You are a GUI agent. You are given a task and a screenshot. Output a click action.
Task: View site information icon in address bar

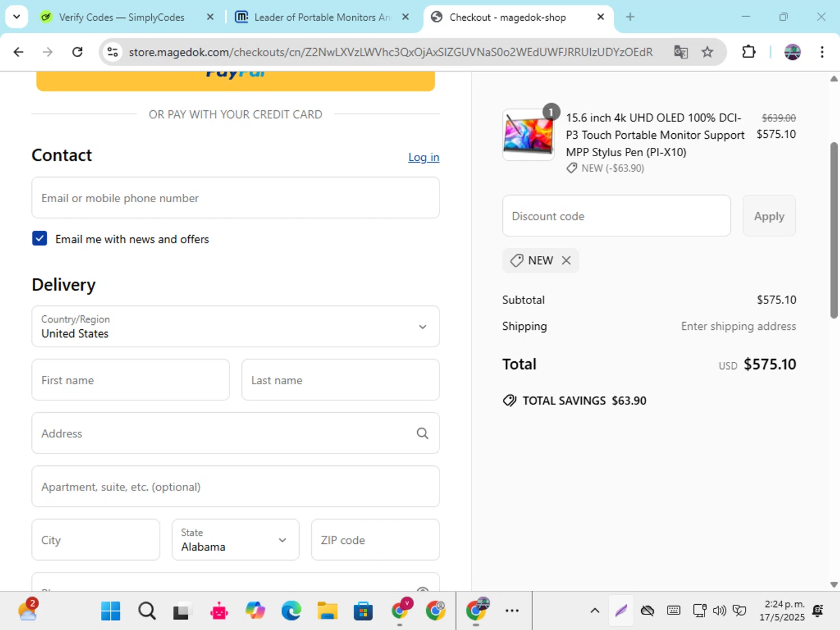coord(113,52)
